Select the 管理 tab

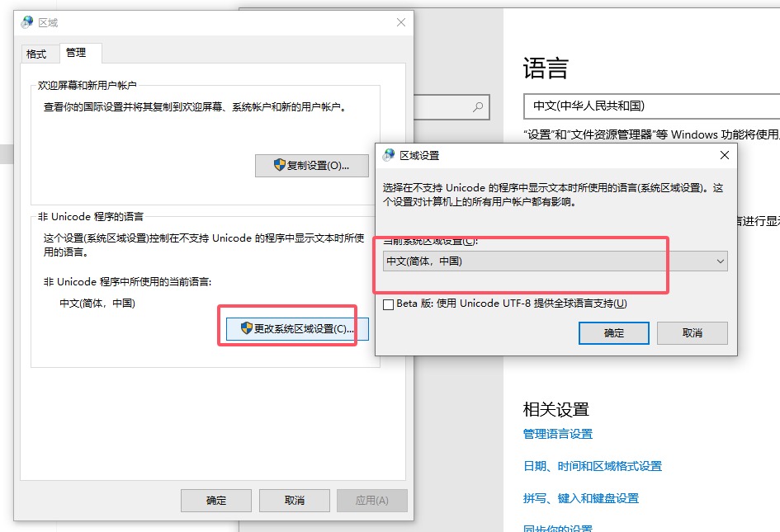pyautogui.click(x=76, y=53)
